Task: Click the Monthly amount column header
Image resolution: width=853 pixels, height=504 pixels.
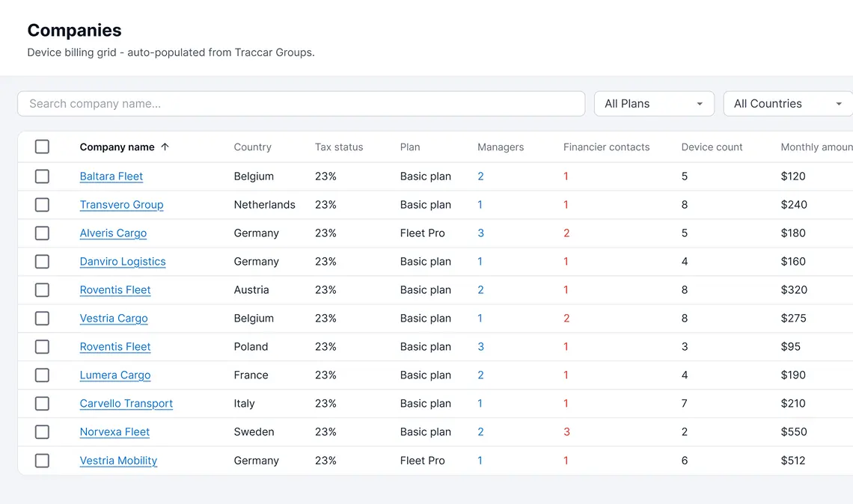Action: pyautogui.click(x=816, y=147)
